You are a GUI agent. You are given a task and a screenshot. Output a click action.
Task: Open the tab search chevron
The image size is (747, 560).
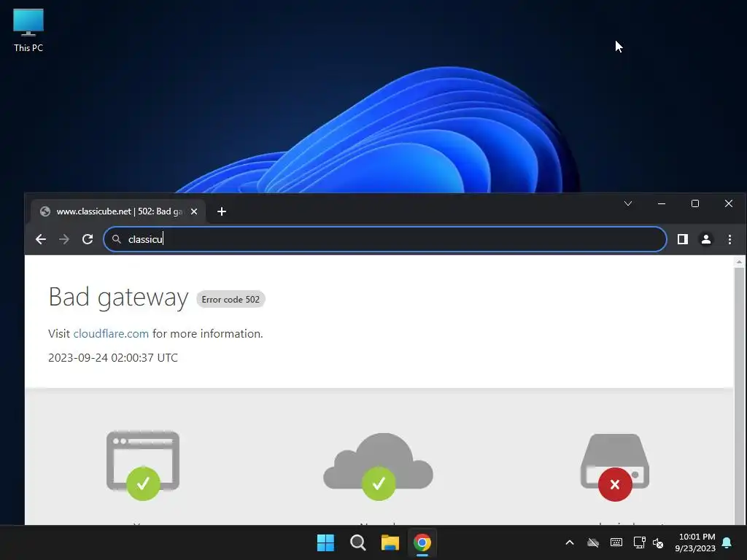click(x=628, y=204)
